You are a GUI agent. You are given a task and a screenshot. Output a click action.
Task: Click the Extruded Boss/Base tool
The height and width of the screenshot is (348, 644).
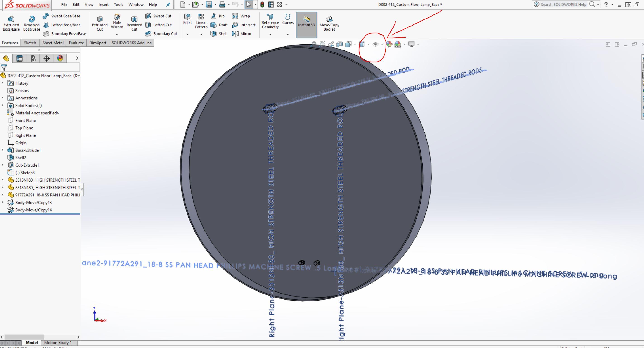(11, 24)
